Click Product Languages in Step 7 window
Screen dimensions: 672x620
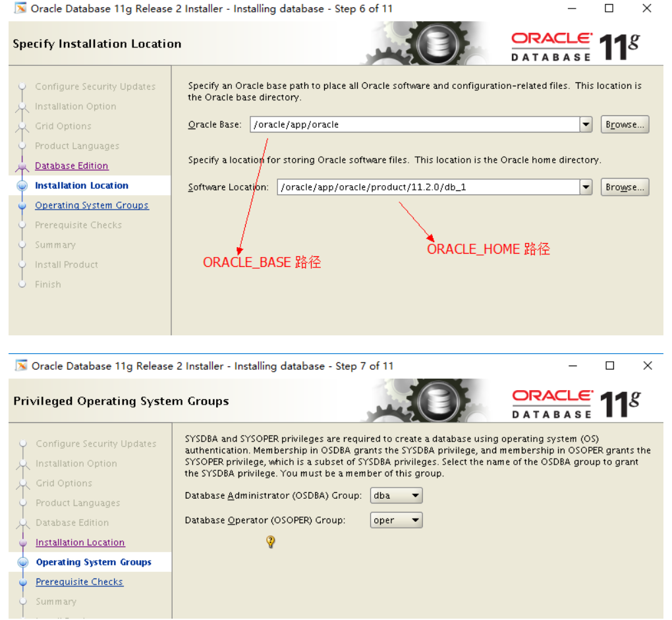click(x=78, y=503)
